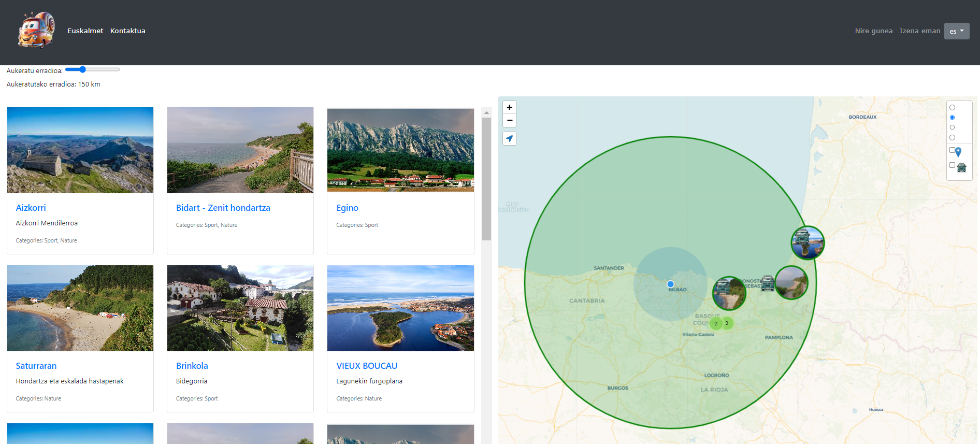980x444 pixels.
Task: Open the Bidart - Zenit hondartza link
Action: tap(223, 208)
